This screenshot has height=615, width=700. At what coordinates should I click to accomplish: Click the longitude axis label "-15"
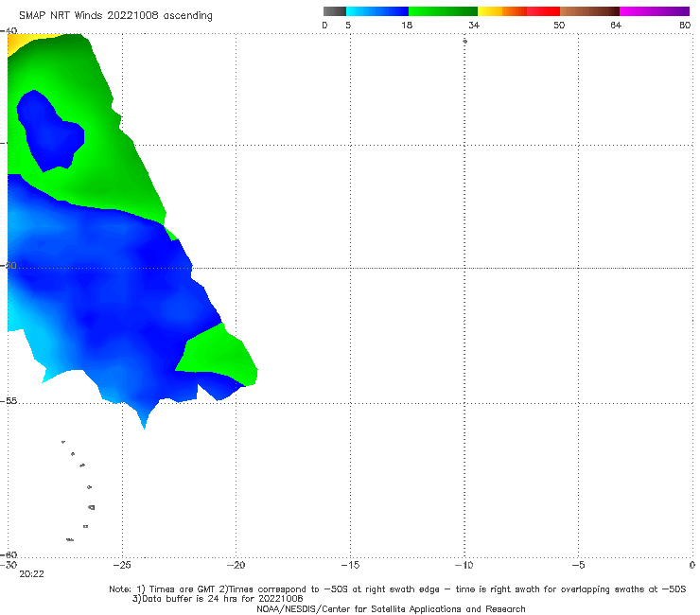(x=350, y=565)
